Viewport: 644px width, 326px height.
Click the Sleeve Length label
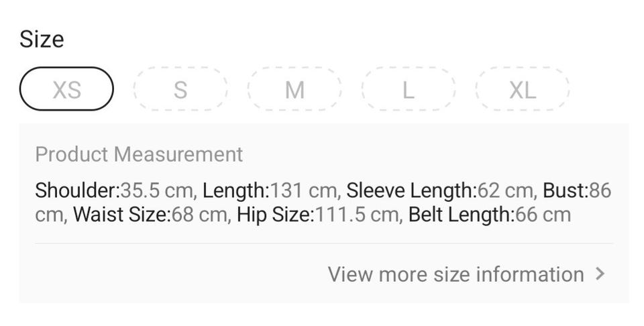(x=411, y=191)
